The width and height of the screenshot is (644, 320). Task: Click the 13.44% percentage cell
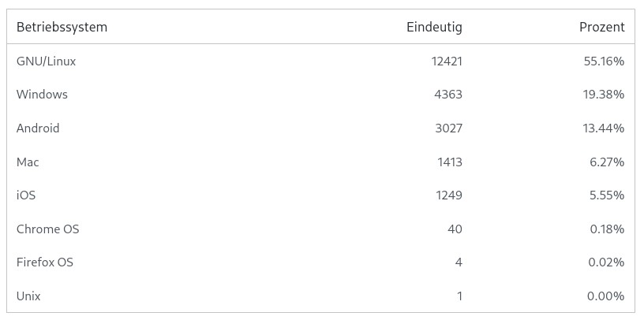tap(604, 128)
